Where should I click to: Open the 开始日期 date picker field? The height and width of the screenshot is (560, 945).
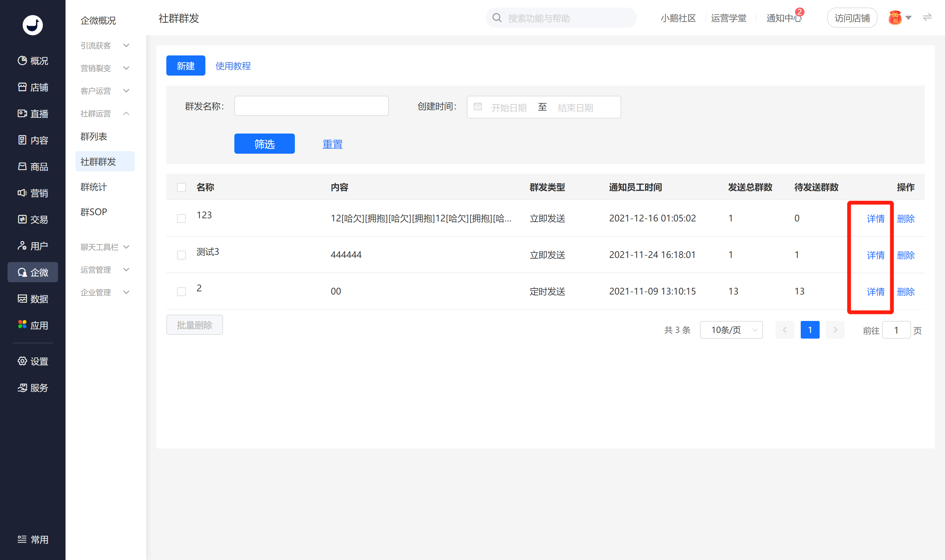(x=508, y=107)
